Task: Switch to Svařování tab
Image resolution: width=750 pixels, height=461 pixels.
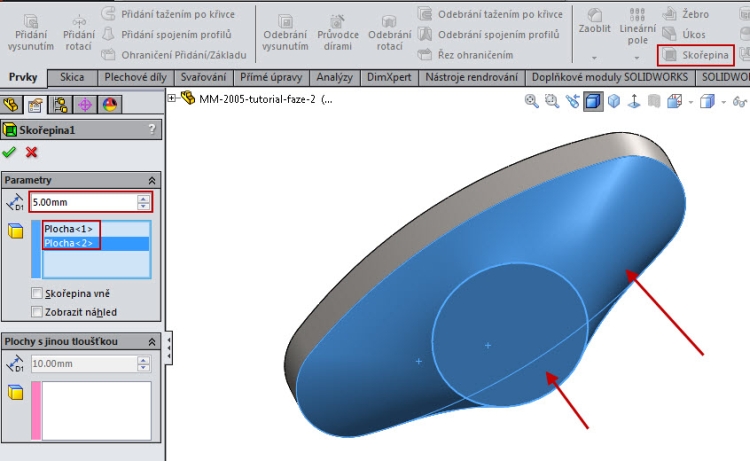Action: [203, 77]
